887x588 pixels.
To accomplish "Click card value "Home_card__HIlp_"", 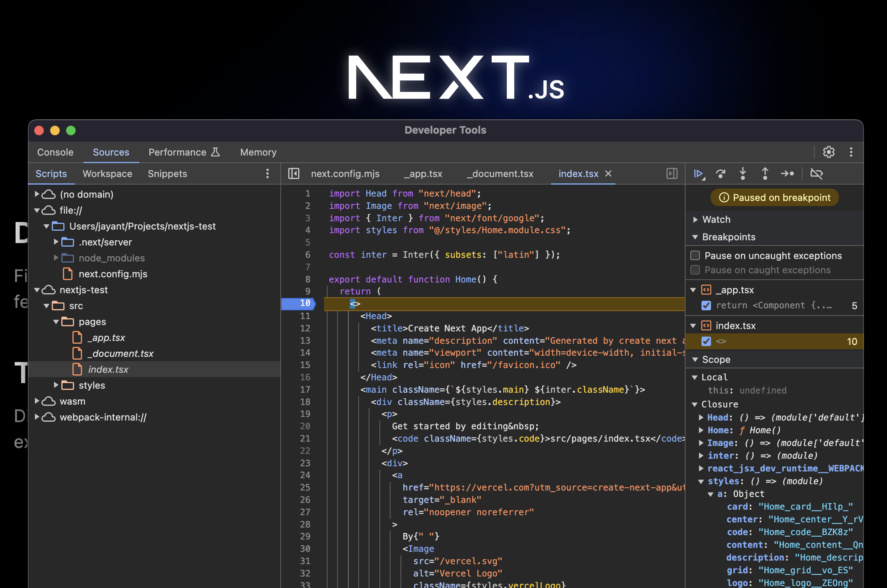I will pos(806,506).
